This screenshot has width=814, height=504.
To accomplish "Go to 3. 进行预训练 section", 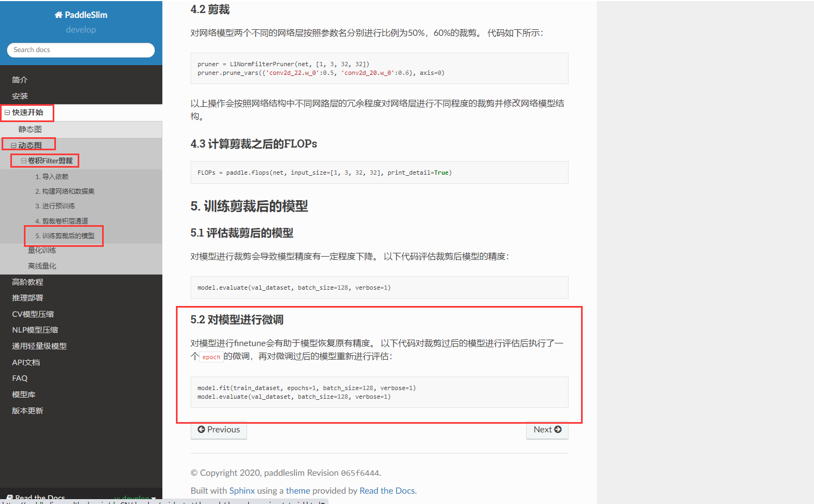I will coord(55,206).
